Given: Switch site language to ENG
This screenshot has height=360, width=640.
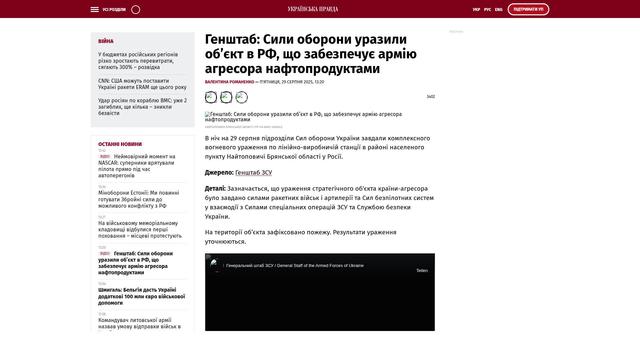Looking at the screenshot, I should click(x=499, y=9).
